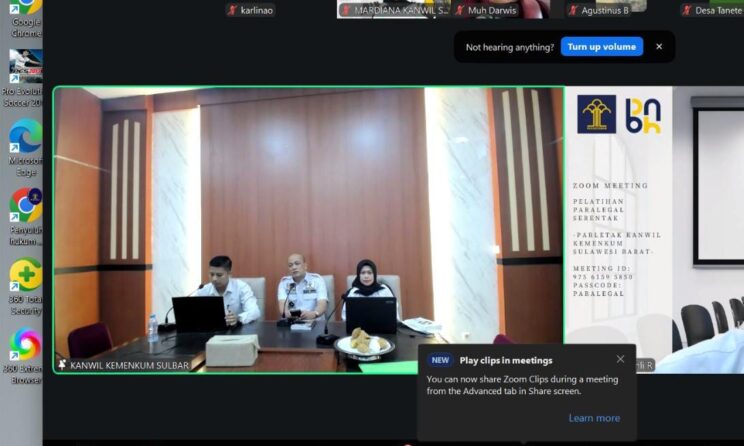The width and height of the screenshot is (744, 446).
Task: Select karlinao participant thumbnail
Action: pos(250,10)
